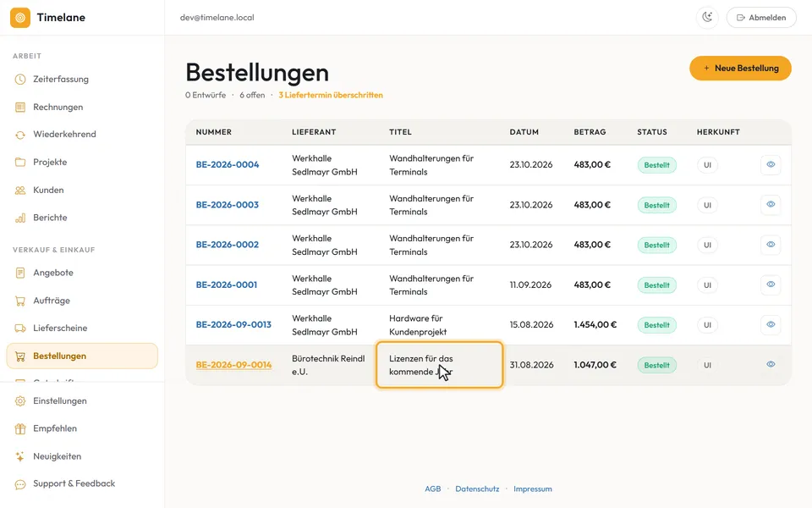Click the gear icon beside Einstellungen

coord(20,401)
